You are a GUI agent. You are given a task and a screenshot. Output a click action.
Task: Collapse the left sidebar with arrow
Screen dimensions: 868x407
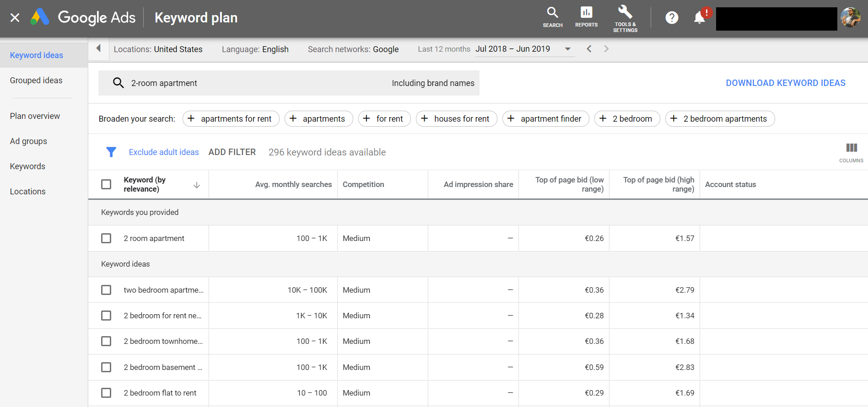[98, 48]
